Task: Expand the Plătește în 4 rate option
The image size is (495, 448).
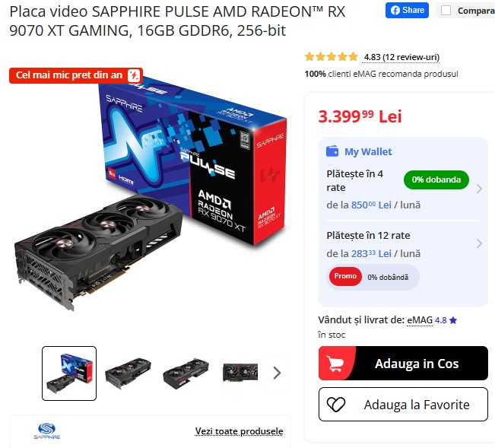Action: point(403,189)
